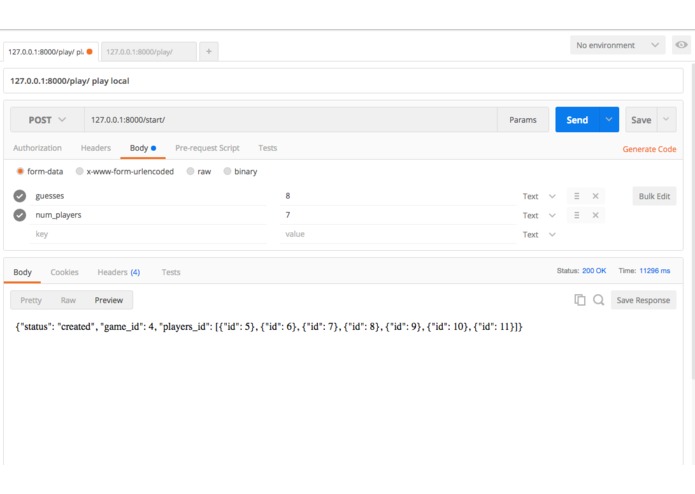Viewport: 695px width, 494px height.
Task: Switch to the first 127.0.0.1:8000/play/ tab
Action: point(46,52)
